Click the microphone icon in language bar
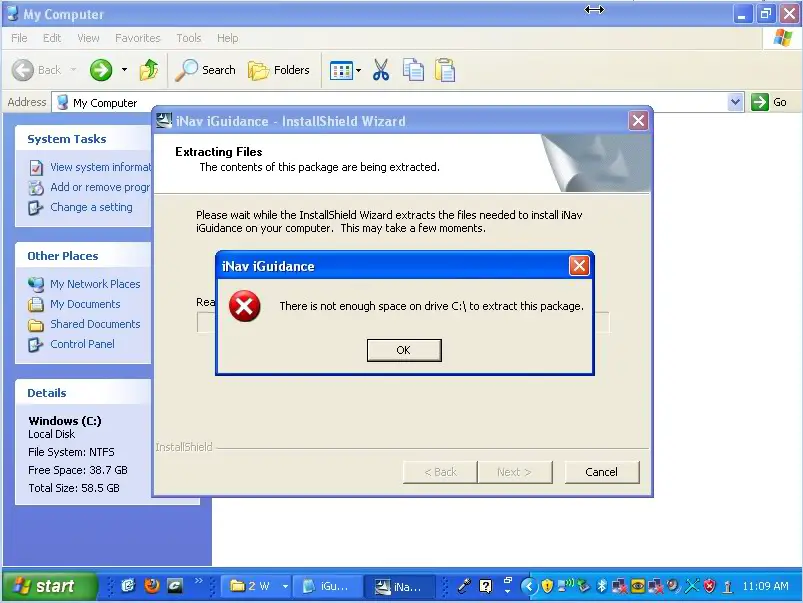 point(464,586)
